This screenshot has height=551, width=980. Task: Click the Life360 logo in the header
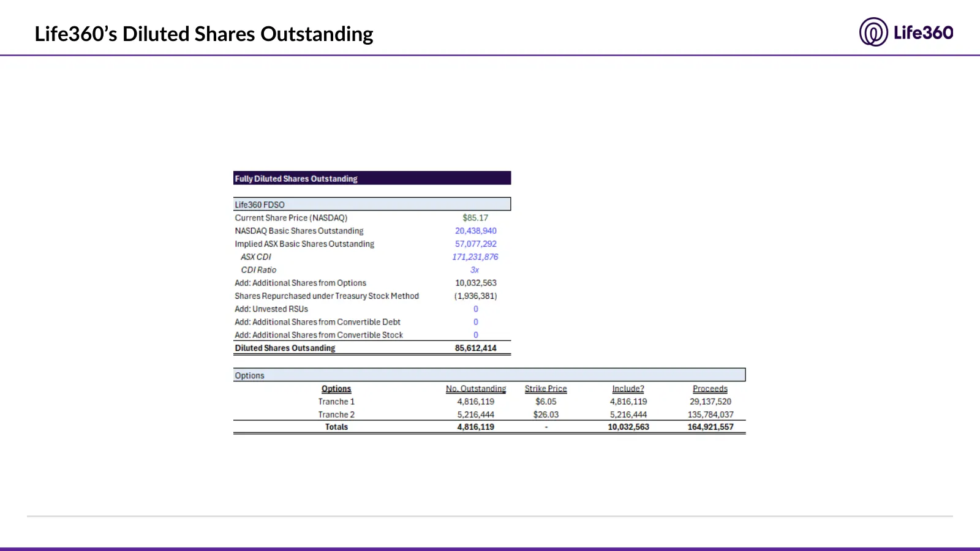pos(906,32)
